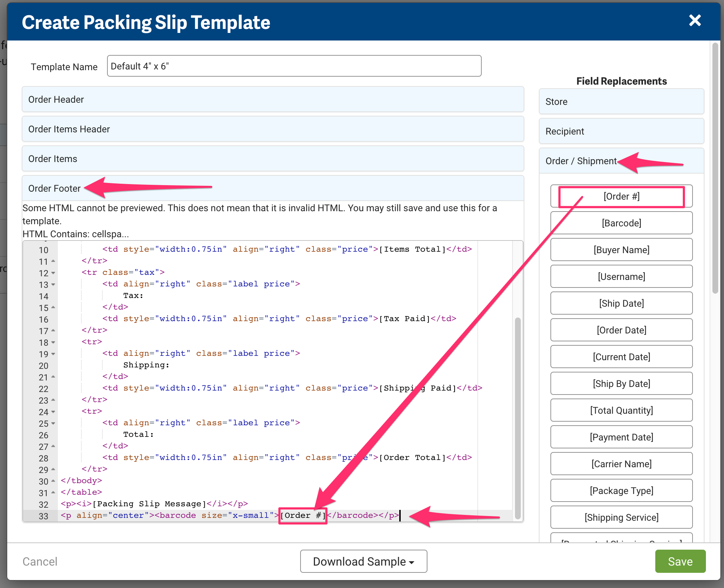Viewport: 724px width, 588px height.
Task: Expand the Order Items section
Action: pos(273,159)
